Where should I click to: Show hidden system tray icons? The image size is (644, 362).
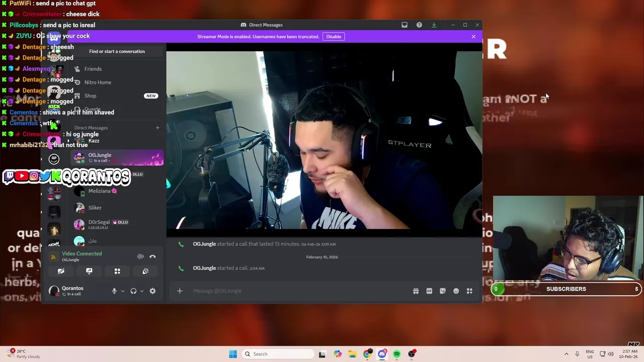coord(566,354)
